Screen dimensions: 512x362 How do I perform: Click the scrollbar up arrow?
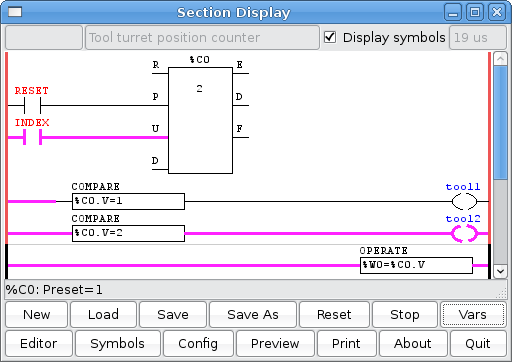(x=500, y=59)
